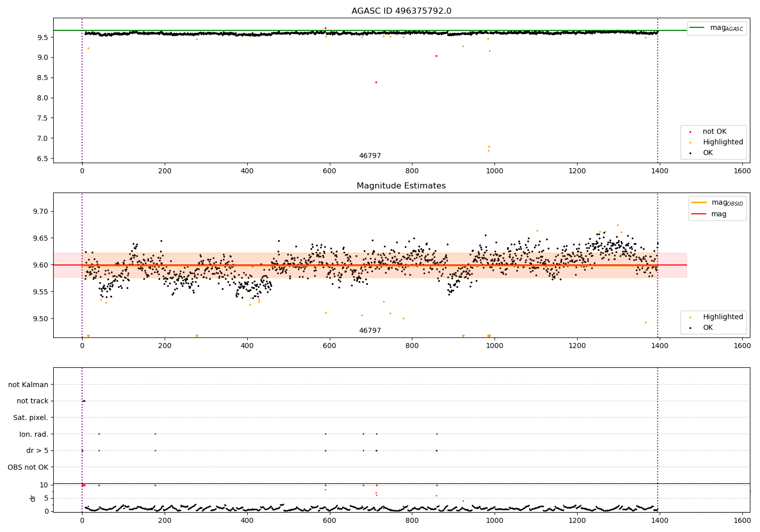Click the '6.5' y-axis tick on top plot

coord(43,159)
